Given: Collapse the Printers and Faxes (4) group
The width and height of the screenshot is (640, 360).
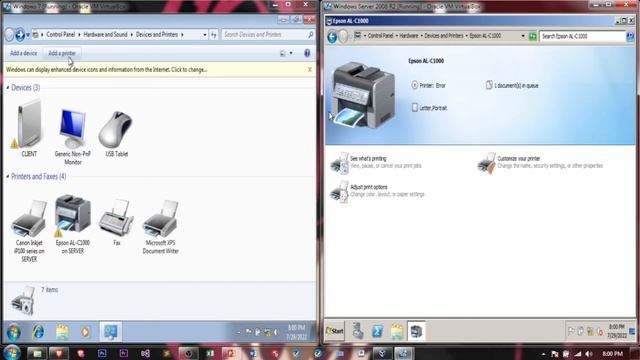Looking at the screenshot, I should (7, 176).
